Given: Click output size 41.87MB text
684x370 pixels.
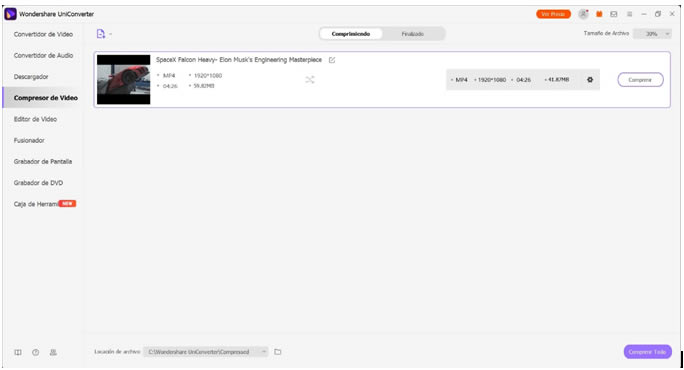Looking at the screenshot, I should 557,80.
